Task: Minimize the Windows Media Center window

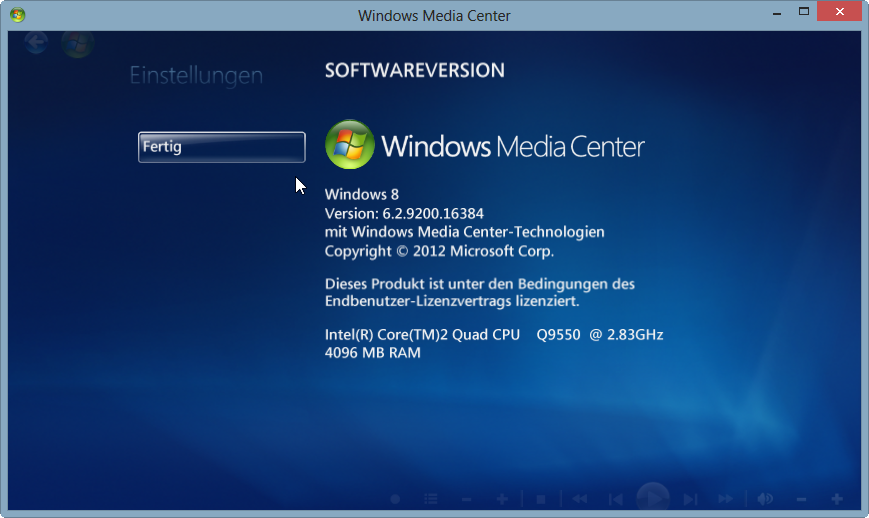Action: 777,12
